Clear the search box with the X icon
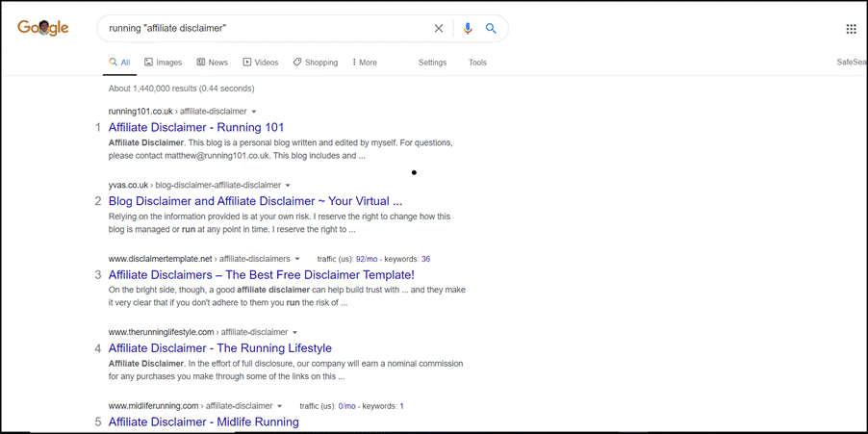868x434 pixels. pos(439,29)
